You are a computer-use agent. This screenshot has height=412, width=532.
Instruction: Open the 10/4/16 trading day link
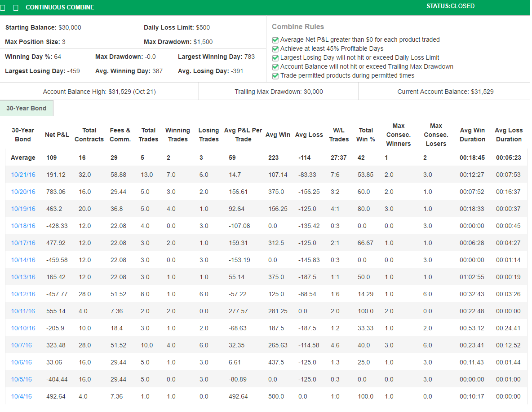click(22, 396)
